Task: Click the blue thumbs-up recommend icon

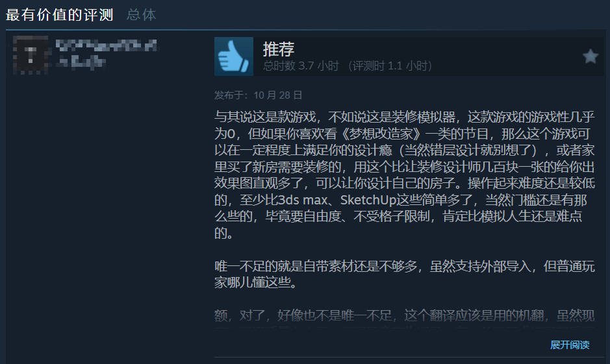Action: [x=233, y=56]
